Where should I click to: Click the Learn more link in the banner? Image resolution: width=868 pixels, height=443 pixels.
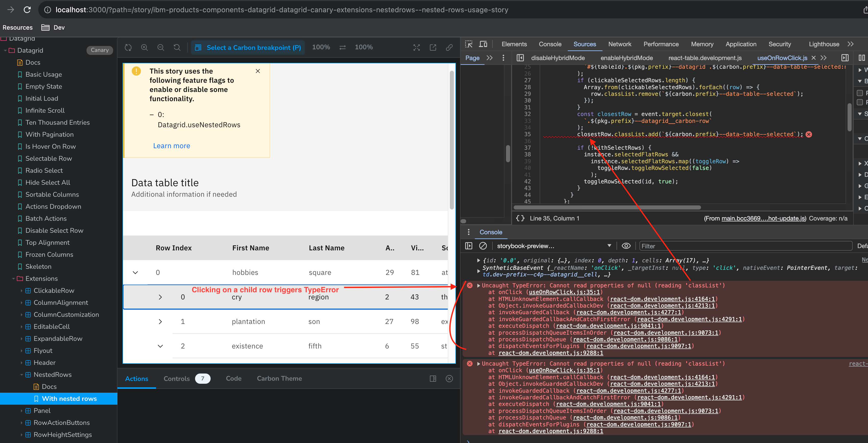(x=172, y=145)
